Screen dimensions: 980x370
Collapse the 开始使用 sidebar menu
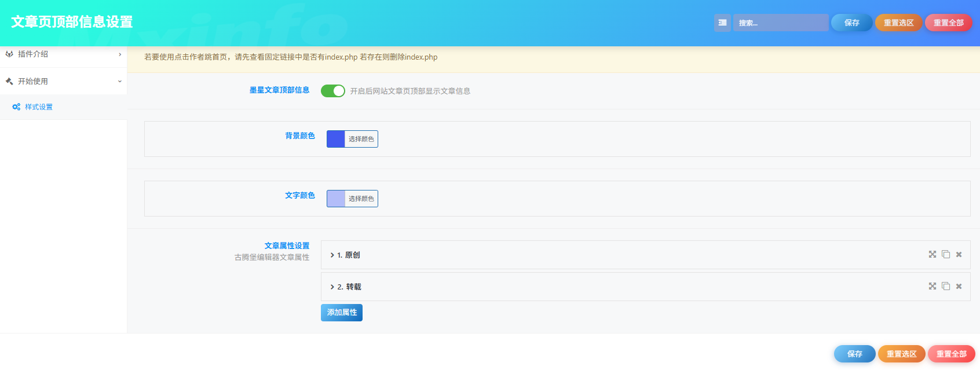pos(63,81)
